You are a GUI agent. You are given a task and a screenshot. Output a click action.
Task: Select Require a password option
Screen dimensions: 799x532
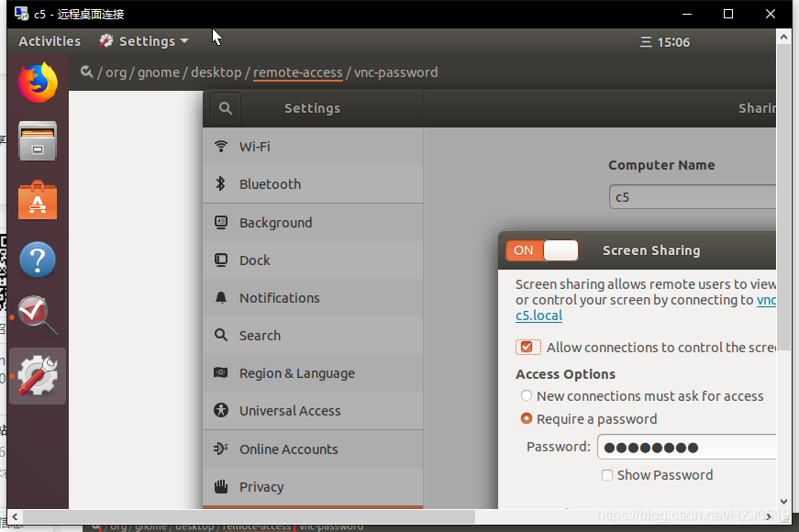click(x=527, y=418)
